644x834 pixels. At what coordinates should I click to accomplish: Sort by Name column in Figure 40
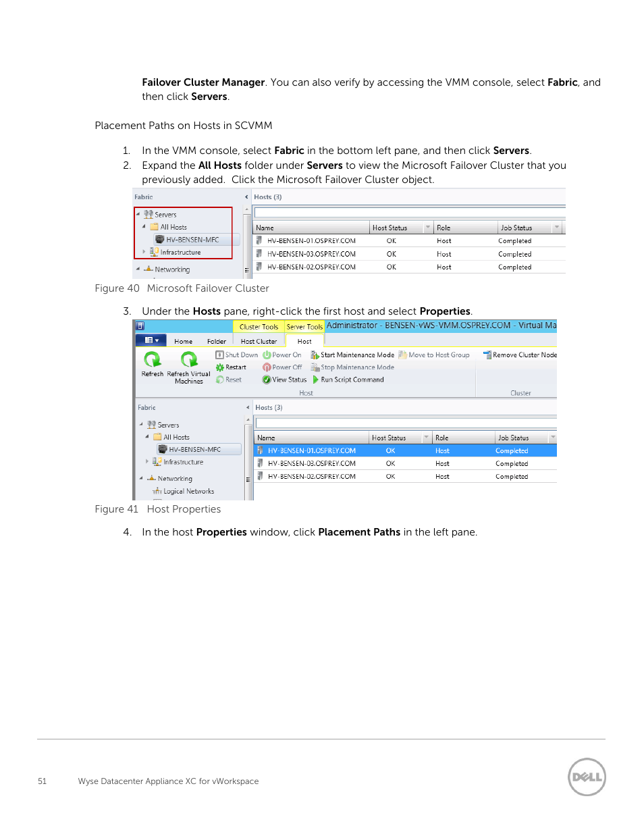312,228
